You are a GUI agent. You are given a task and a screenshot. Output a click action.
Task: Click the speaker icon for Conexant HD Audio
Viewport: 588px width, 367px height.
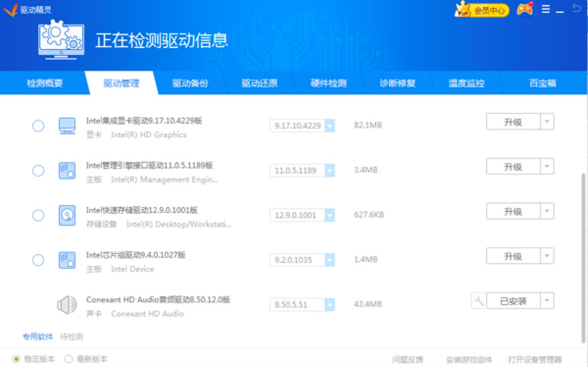point(67,304)
